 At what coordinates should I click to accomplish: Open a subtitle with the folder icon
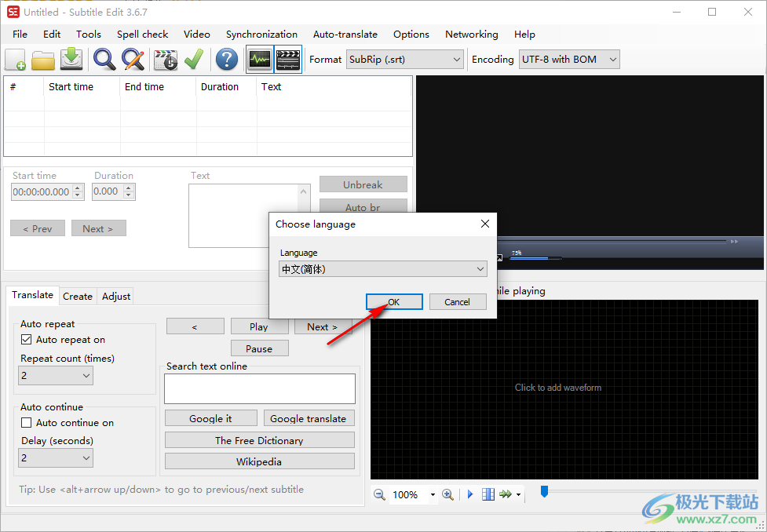[43, 60]
